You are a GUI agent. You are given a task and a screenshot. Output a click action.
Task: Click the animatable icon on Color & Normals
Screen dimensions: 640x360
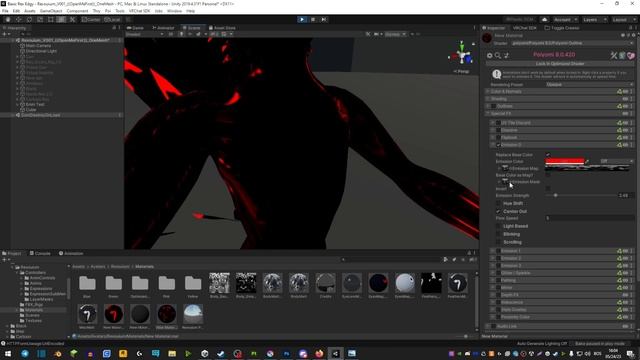pyautogui.click(x=619, y=91)
